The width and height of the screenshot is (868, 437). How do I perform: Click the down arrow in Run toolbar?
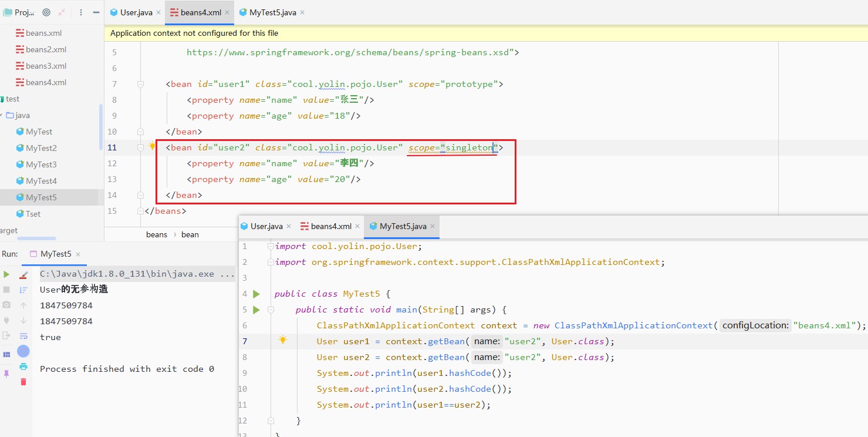23,320
